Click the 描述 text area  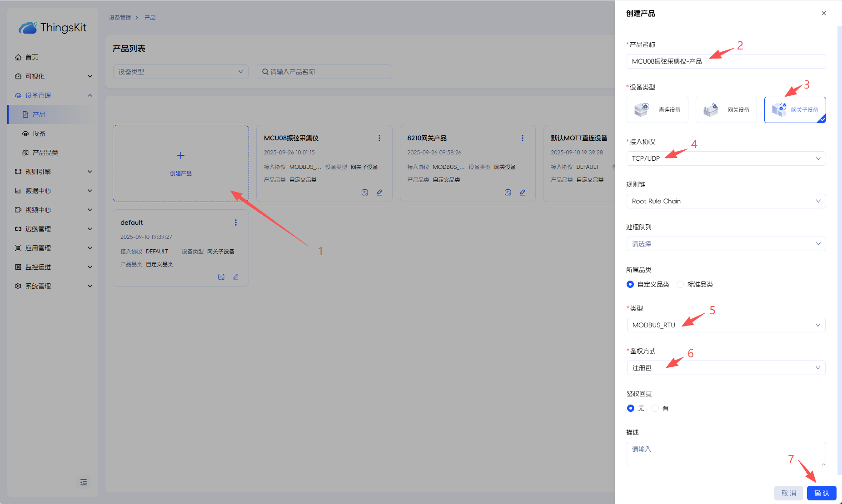point(726,454)
